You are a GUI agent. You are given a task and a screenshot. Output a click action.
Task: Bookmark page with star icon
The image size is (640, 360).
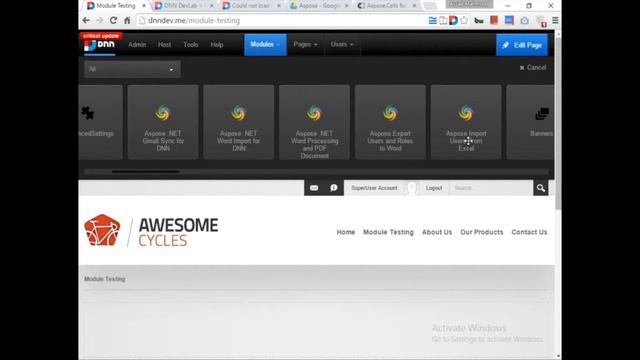(464, 20)
